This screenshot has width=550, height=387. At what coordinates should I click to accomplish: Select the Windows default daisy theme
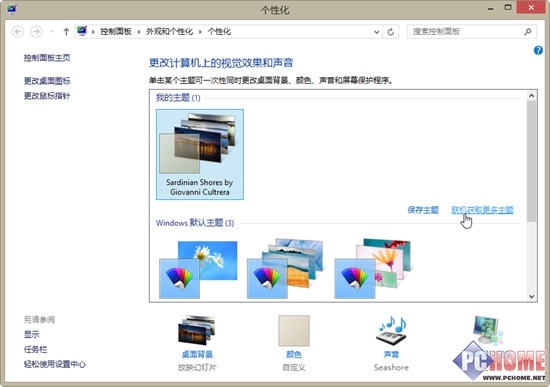pos(199,269)
